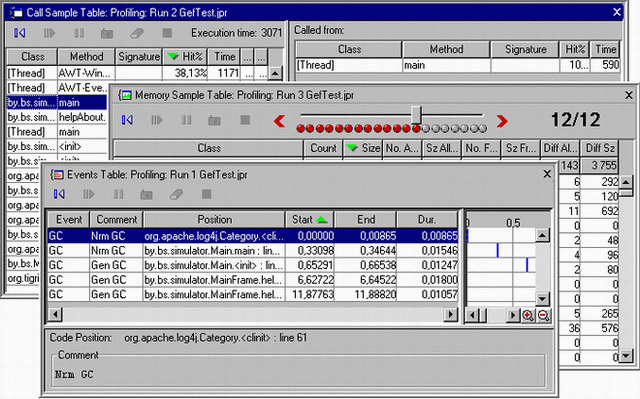Sort Memory Sample Table by Size column

click(362, 148)
